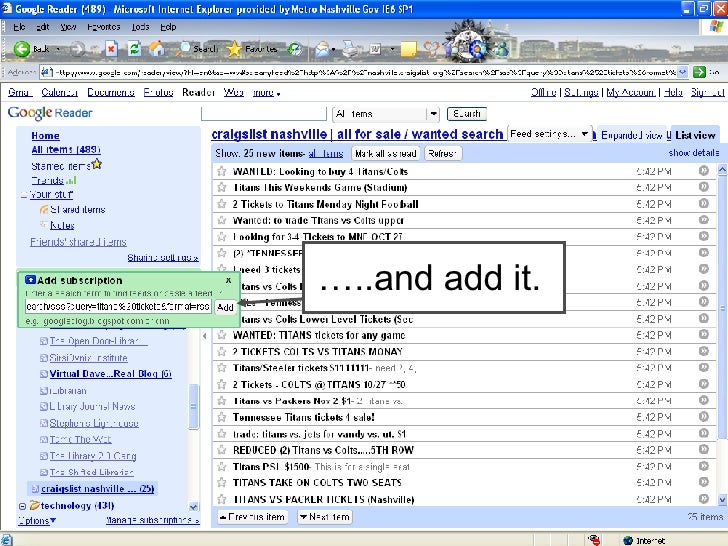Screen dimensions: 728x546
Task: Open the Home link in sidebar
Action: tap(46, 136)
